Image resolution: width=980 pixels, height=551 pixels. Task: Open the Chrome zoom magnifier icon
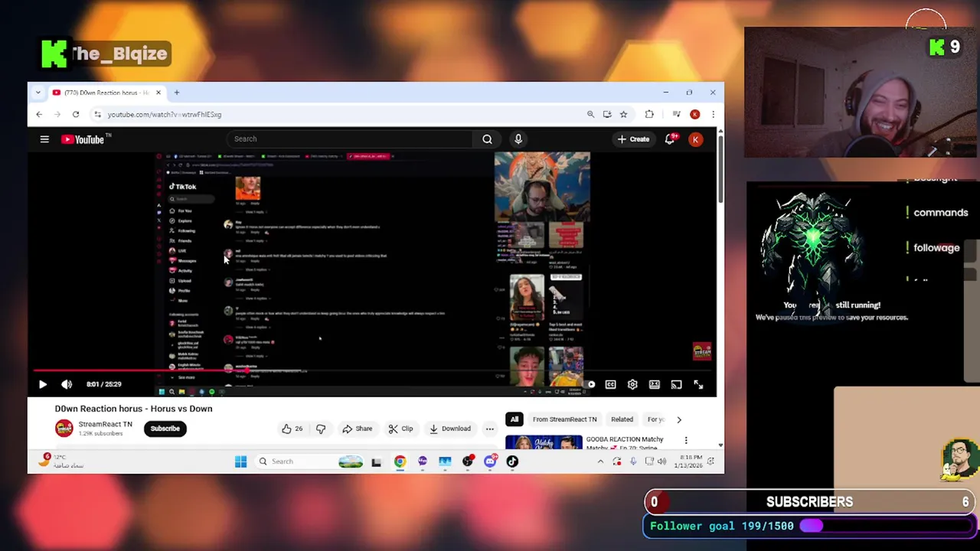click(x=590, y=115)
